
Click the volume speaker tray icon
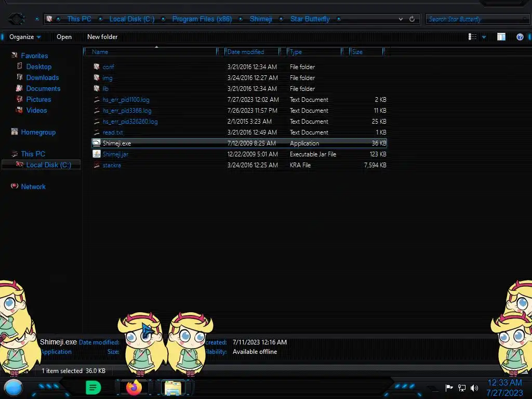(474, 388)
